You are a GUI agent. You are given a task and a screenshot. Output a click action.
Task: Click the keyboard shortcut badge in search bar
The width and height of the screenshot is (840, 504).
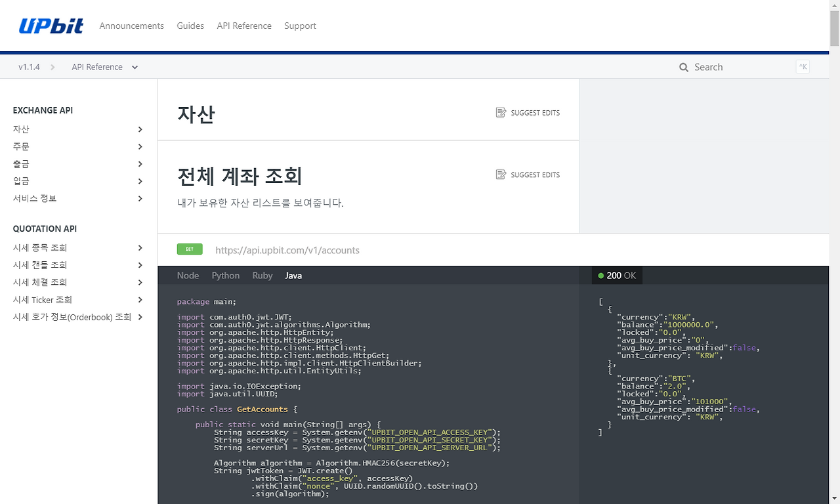(x=803, y=66)
